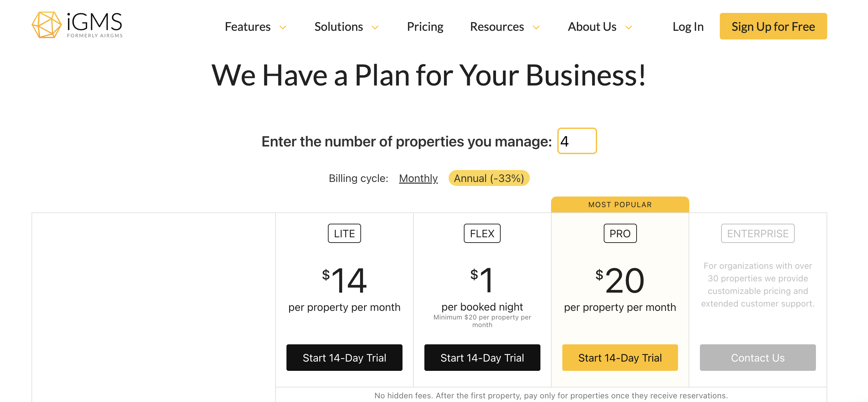Select the Annual (-33%) billing option
Viewport: 868px width, 402px height.
(489, 178)
